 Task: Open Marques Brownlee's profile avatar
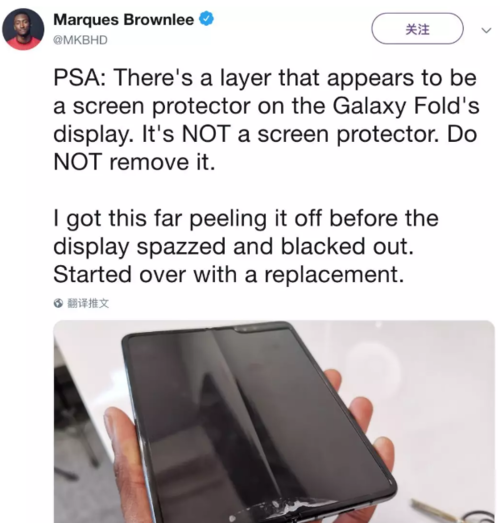point(23,29)
